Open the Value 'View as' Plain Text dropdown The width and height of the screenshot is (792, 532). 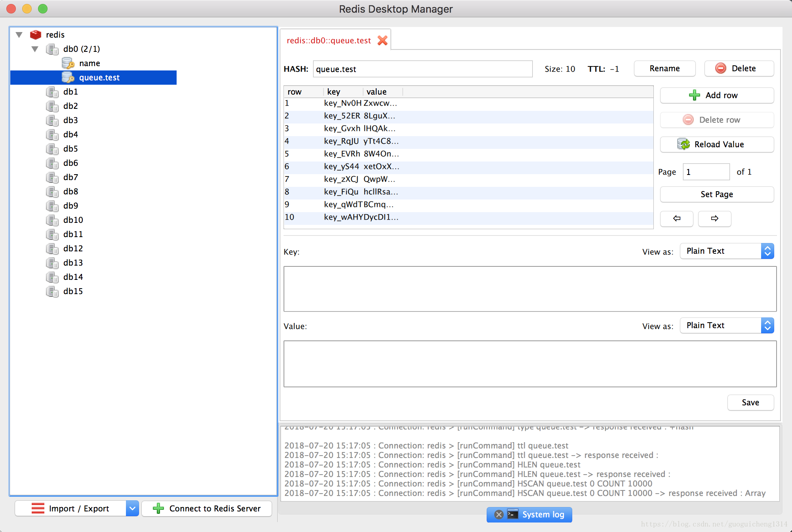(727, 325)
